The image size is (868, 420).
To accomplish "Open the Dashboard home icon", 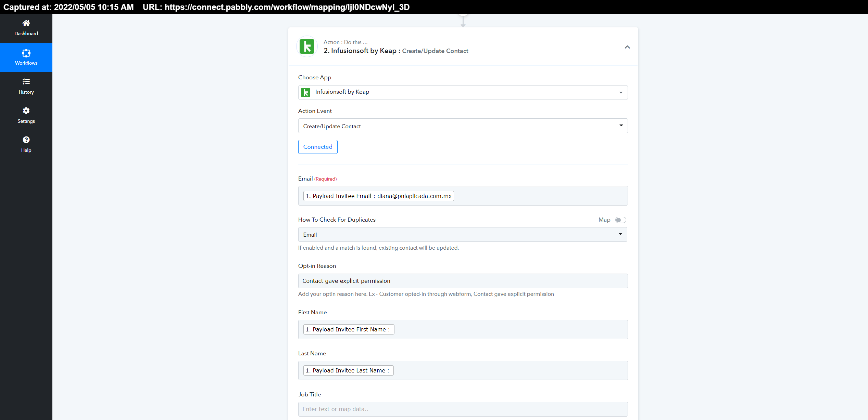I will 26,23.
